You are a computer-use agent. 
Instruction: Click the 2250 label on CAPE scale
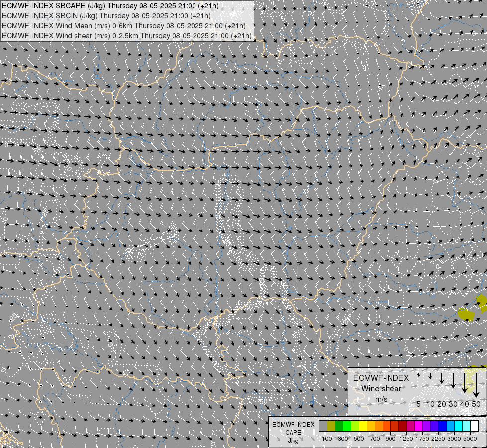tap(438, 439)
